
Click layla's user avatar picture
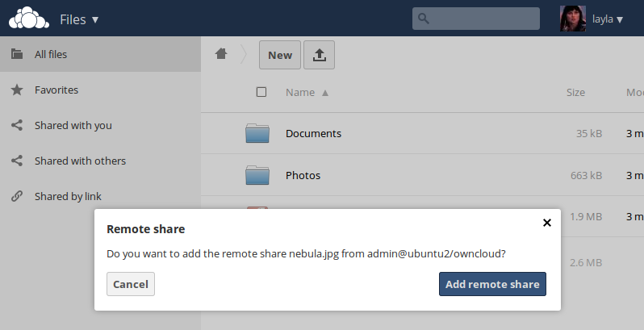[x=572, y=19]
